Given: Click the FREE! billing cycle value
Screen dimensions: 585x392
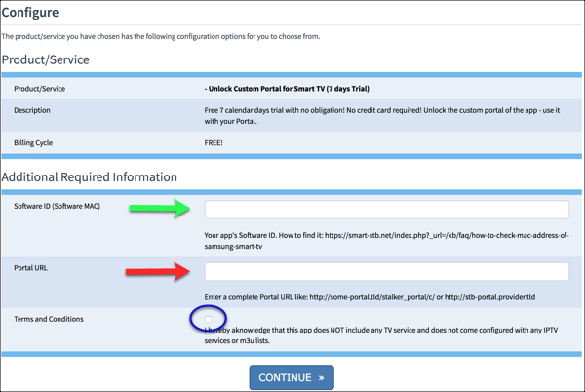Looking at the screenshot, I should [x=214, y=143].
